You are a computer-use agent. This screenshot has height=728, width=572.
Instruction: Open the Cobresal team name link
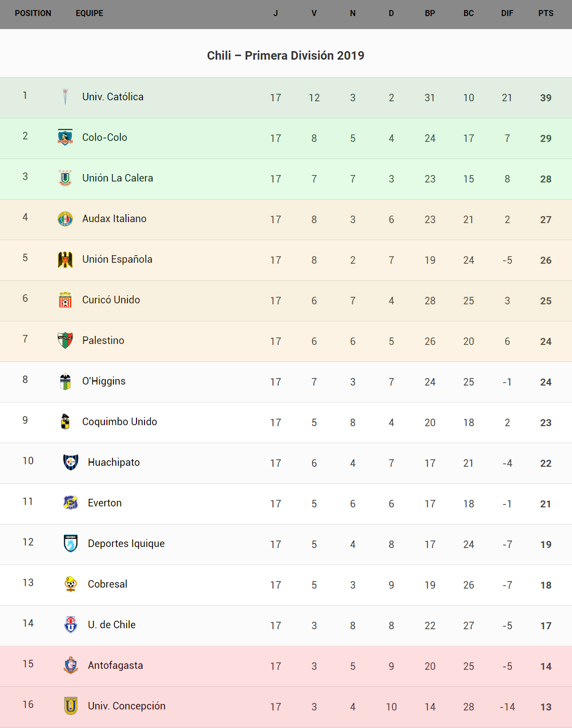pyautogui.click(x=107, y=584)
